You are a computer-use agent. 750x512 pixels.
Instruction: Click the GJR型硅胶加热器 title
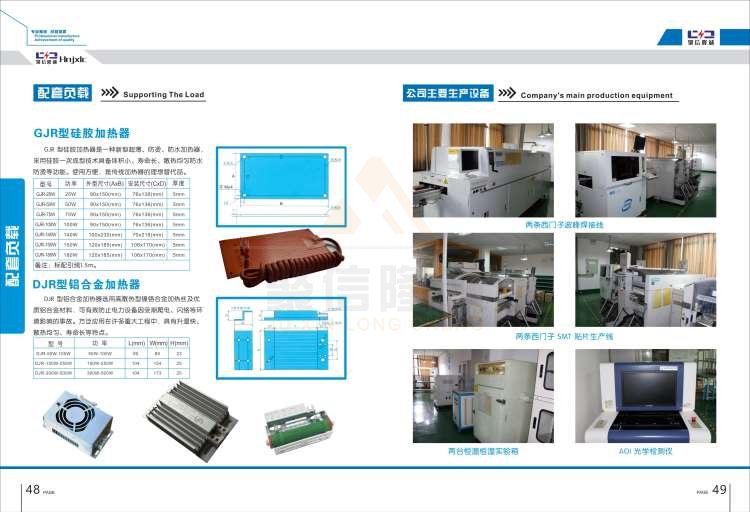click(x=81, y=133)
